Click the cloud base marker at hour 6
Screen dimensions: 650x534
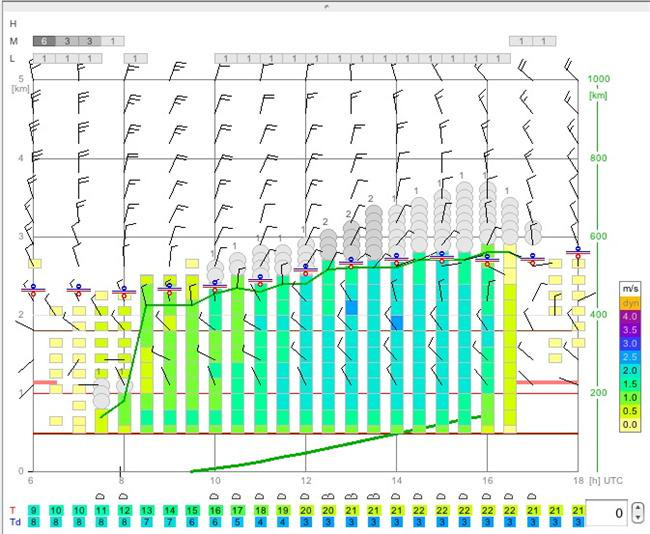(33, 290)
